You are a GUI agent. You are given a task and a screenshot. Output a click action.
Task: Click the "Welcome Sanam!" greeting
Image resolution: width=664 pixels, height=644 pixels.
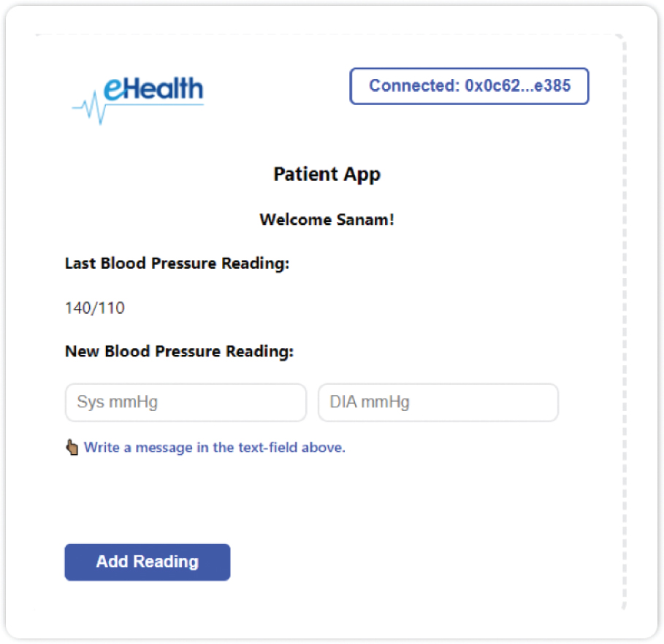pyautogui.click(x=327, y=220)
